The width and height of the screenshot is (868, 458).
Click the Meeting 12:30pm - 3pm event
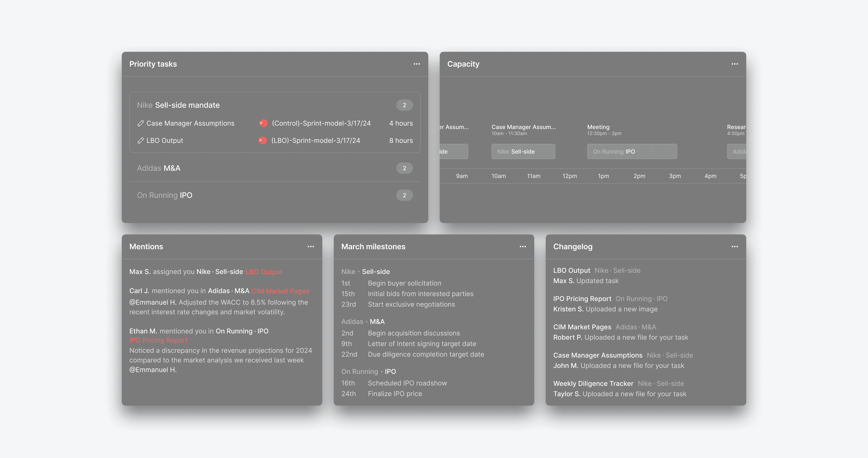pos(604,130)
